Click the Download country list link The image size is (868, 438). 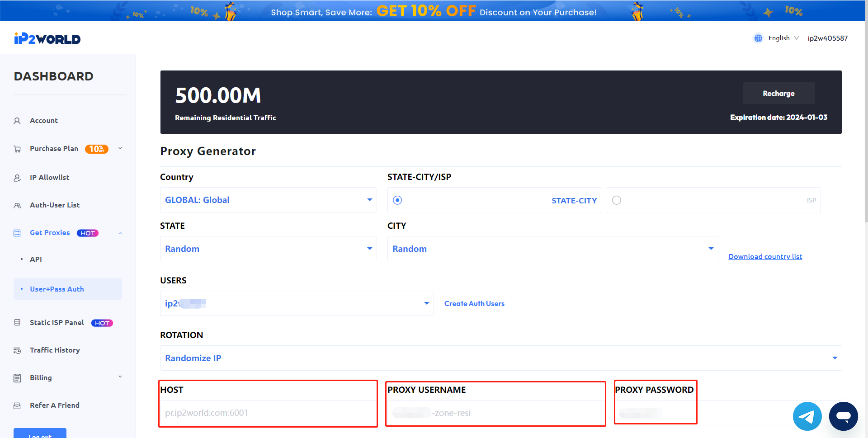tap(765, 257)
